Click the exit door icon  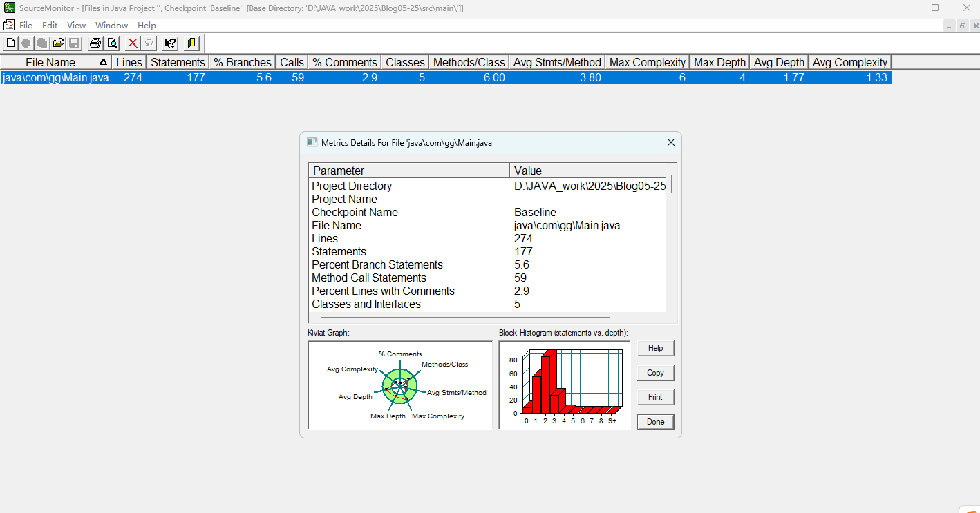pos(191,43)
